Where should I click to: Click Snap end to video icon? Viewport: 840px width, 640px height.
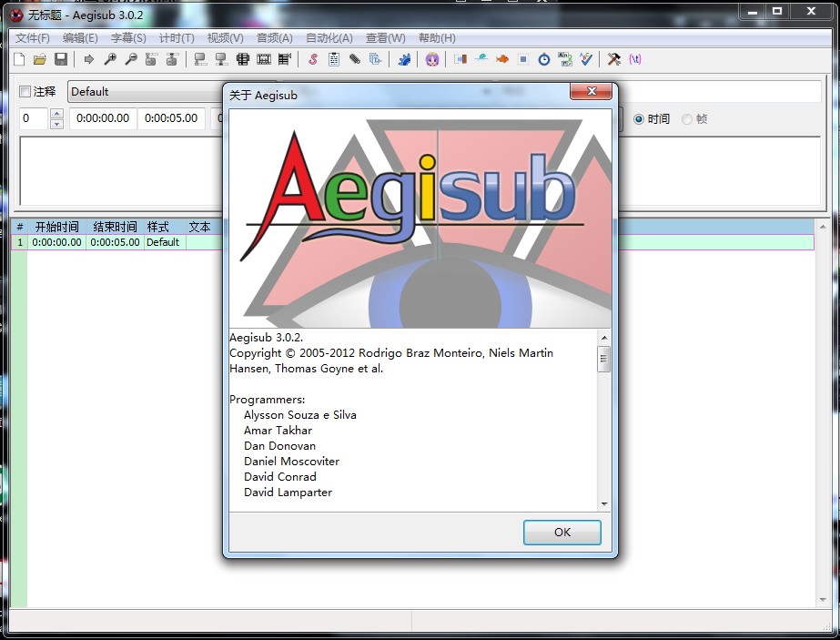[x=221, y=59]
